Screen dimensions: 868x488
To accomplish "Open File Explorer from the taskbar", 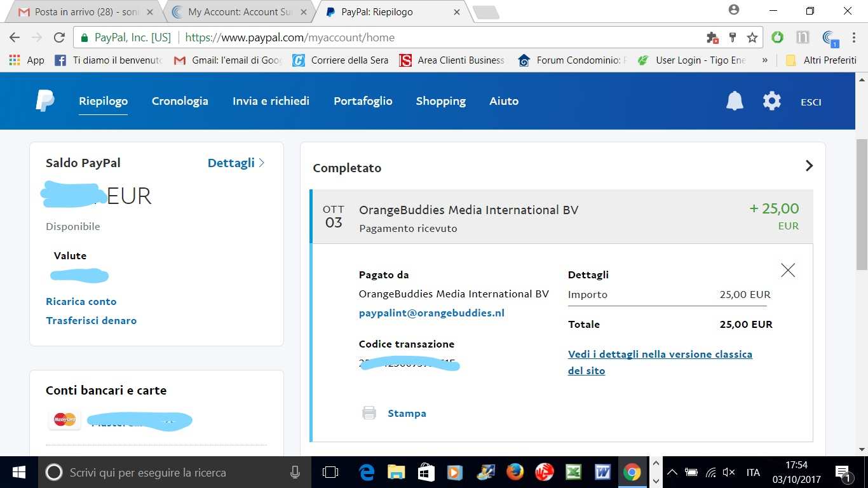I will 397,472.
